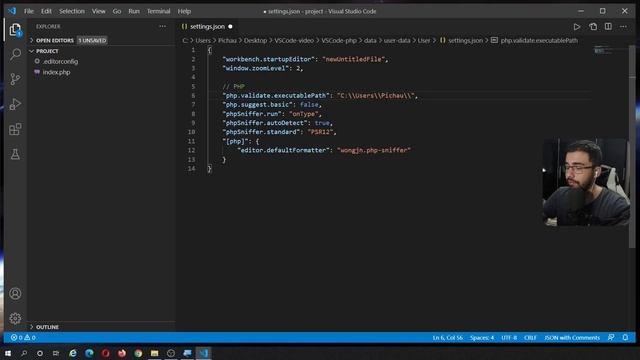Click the VS Code logo in title bar
This screenshot has width=640, height=360.
point(12,11)
